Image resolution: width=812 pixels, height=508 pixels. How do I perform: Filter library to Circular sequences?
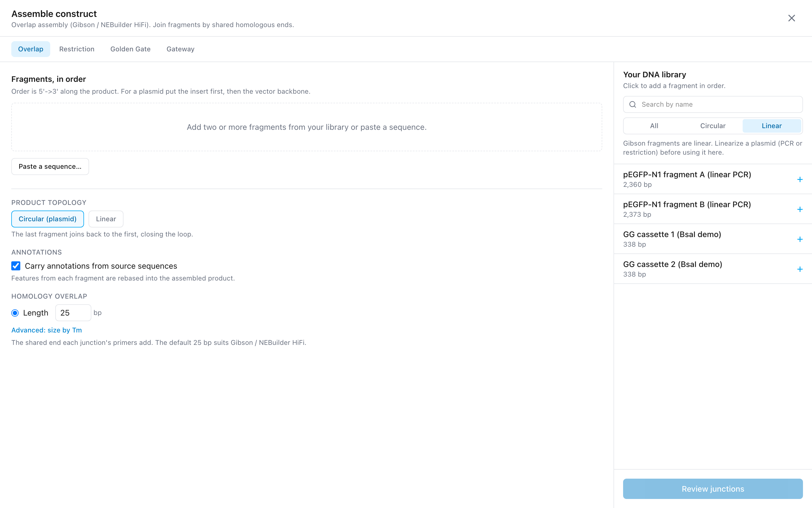click(713, 126)
